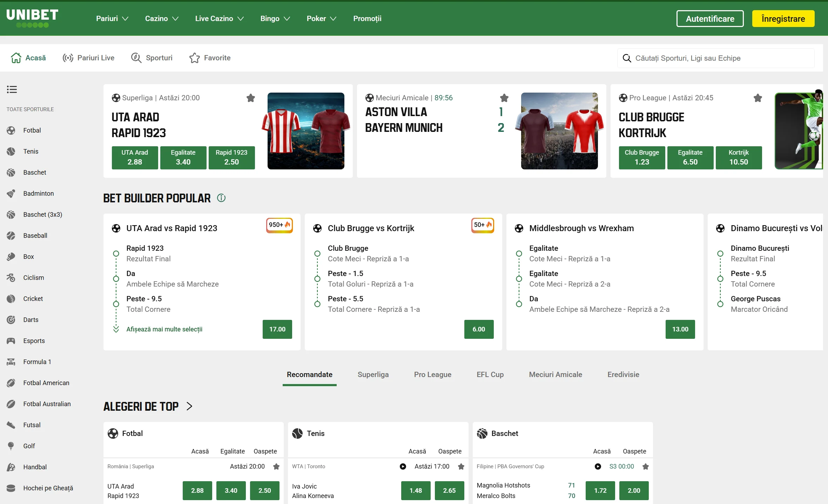Select the Badminton sidebar icon

11,194
